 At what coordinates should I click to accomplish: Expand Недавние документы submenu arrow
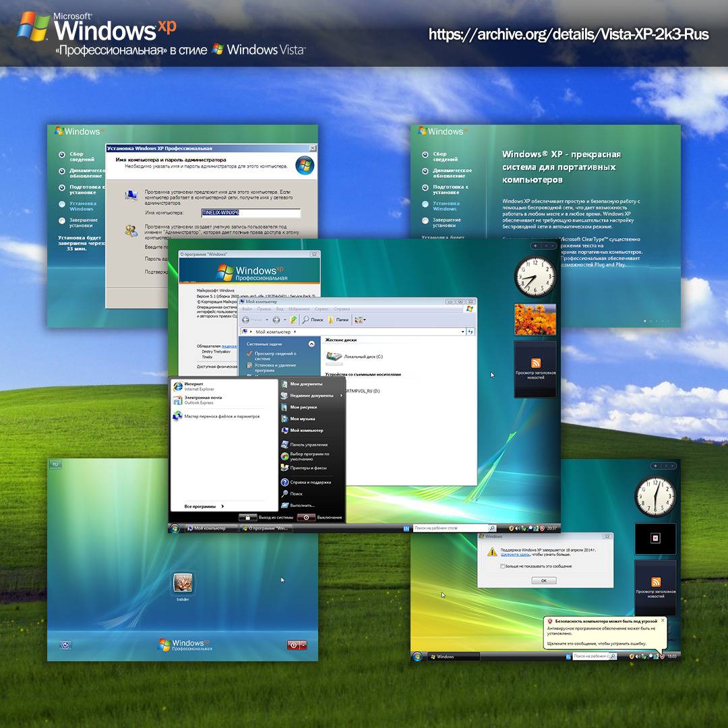tap(341, 396)
